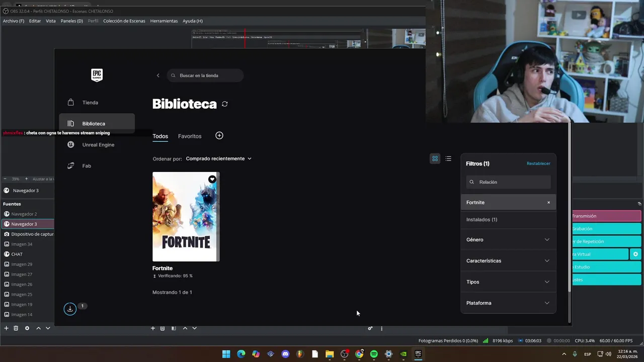Open the Fortnite game cover thumbnail

point(186,217)
